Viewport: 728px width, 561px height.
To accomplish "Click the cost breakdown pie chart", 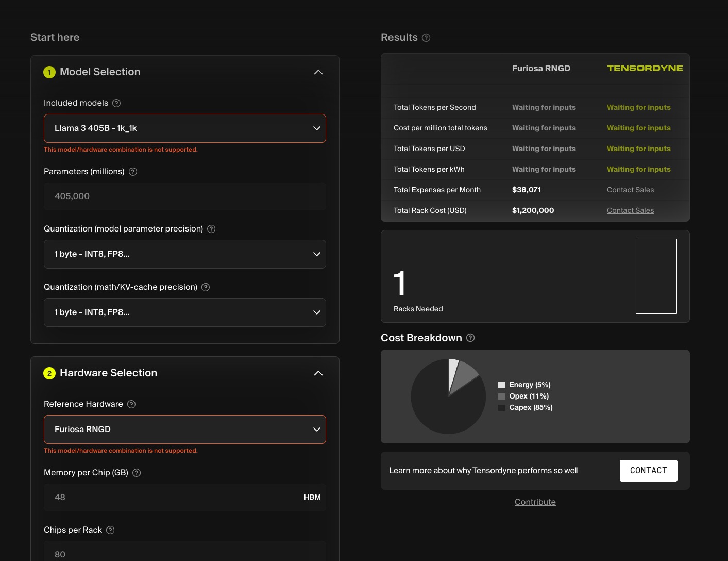I will [x=448, y=397].
